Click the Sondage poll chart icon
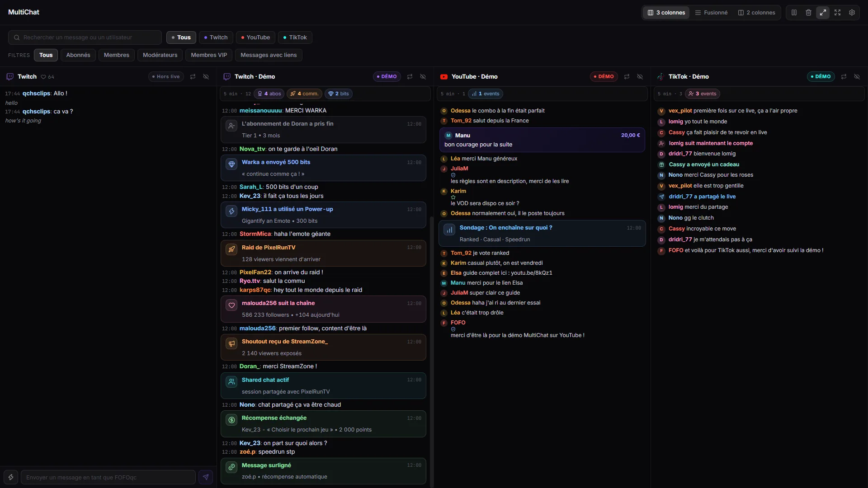This screenshot has height=488, width=868. (449, 230)
